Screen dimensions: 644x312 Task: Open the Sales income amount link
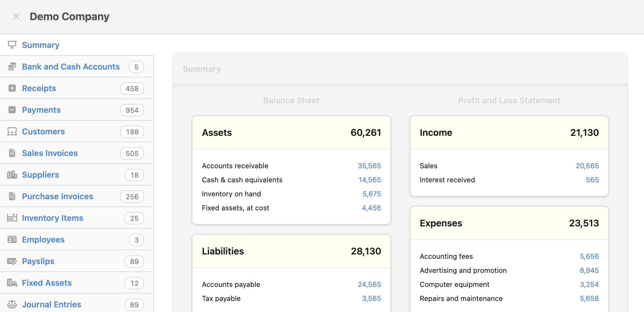click(587, 166)
